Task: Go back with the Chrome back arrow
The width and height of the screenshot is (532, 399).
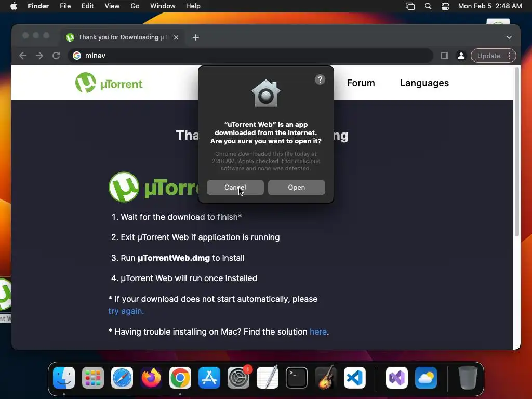Action: (23, 56)
